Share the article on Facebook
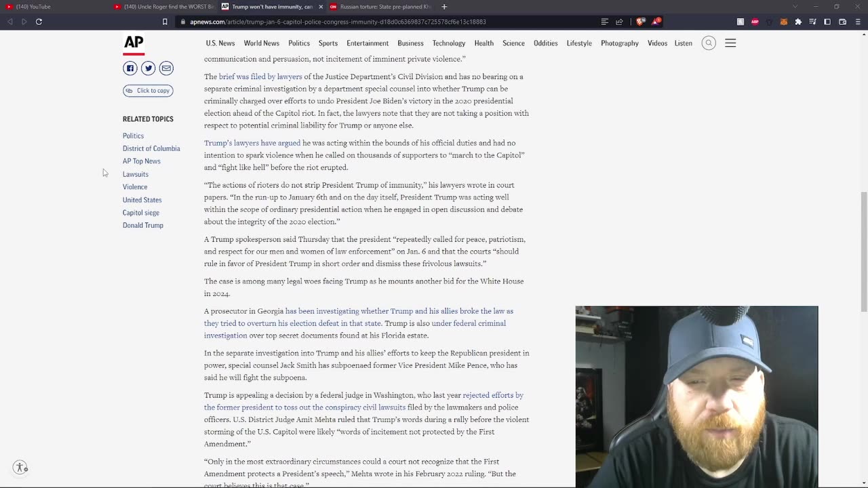Image resolution: width=868 pixels, height=488 pixels. point(130,68)
